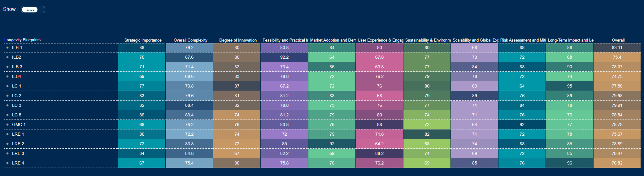This screenshot has width=644, height=176.
Task: Select the GMC 1 User Experience cell 88
Action: (379, 124)
